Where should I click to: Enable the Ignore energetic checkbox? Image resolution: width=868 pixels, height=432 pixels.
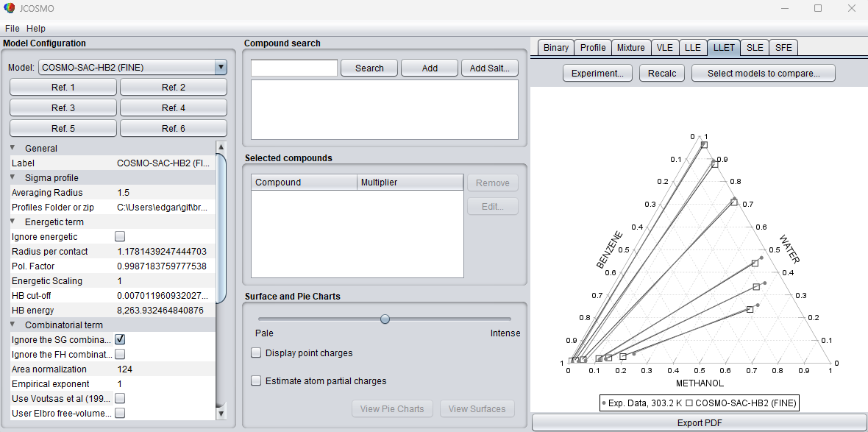tap(120, 236)
